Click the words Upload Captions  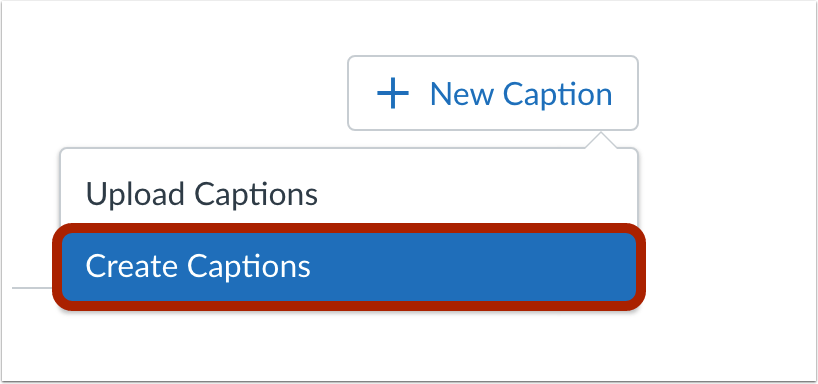point(201,195)
